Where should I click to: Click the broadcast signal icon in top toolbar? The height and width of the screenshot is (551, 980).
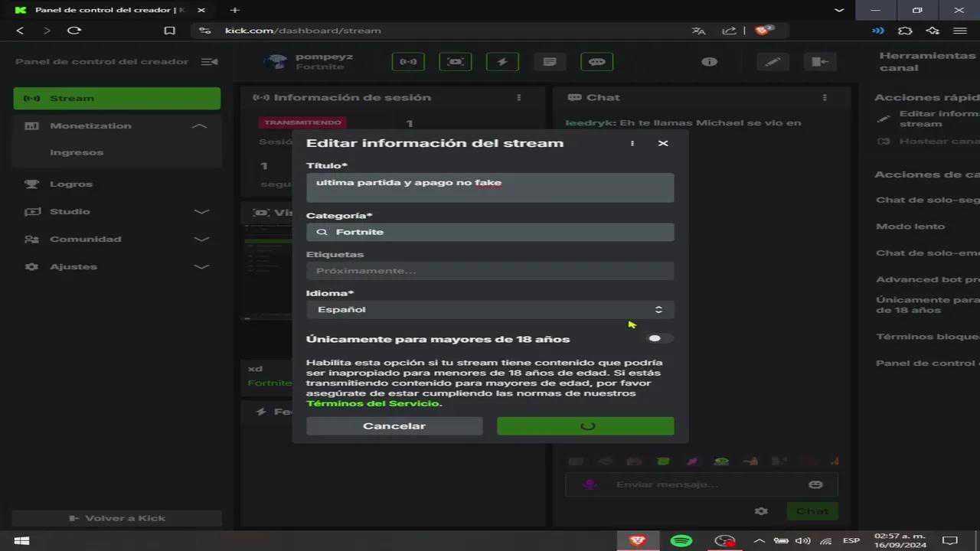pos(408,62)
